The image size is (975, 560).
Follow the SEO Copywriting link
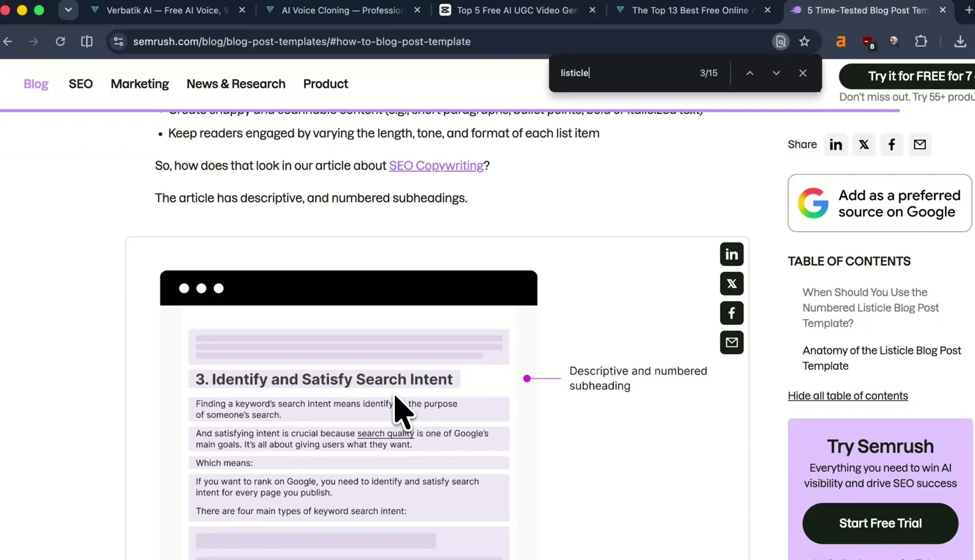(436, 166)
